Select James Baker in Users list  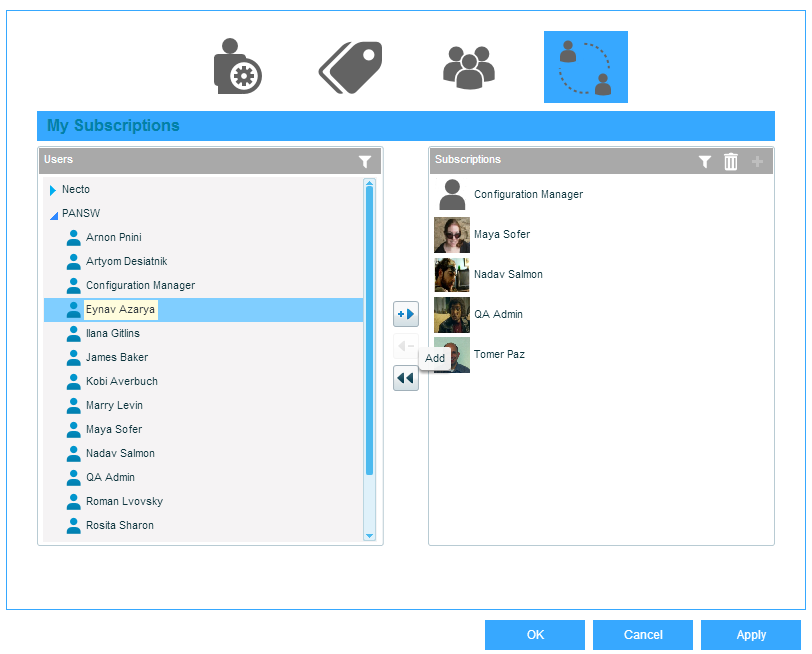[x=116, y=357]
